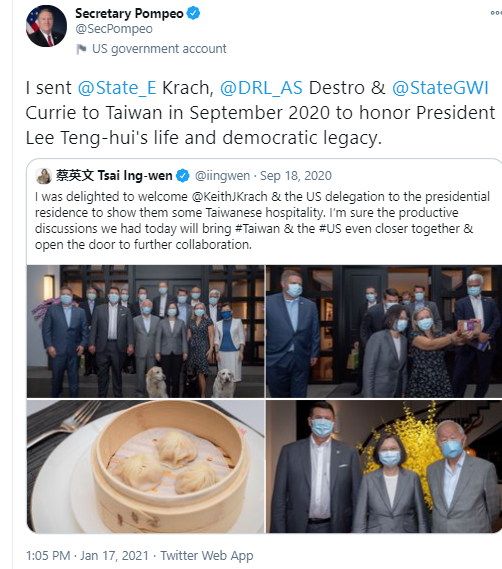The image size is (502, 569).
Task: Open the @DRL_AS mention link
Action: 261,88
